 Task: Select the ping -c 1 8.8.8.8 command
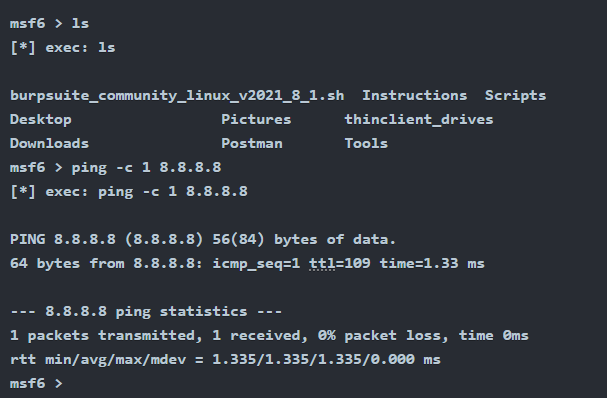coord(146,168)
